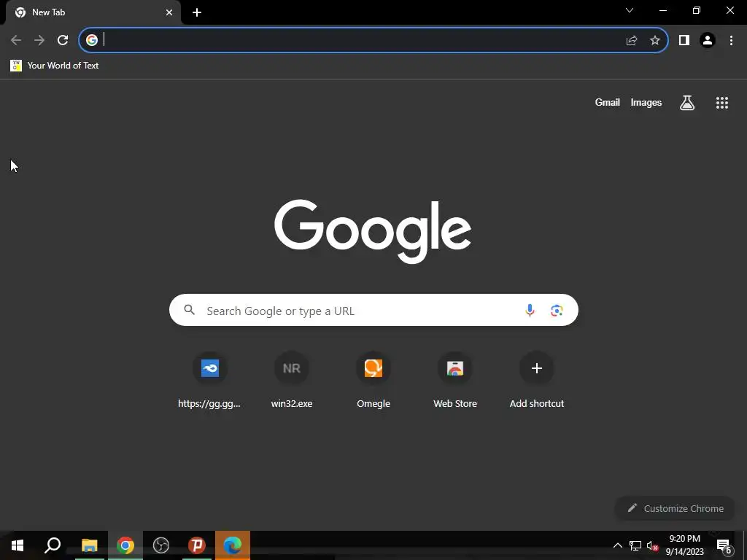
Task: Go forward using the forward arrow
Action: pyautogui.click(x=39, y=40)
